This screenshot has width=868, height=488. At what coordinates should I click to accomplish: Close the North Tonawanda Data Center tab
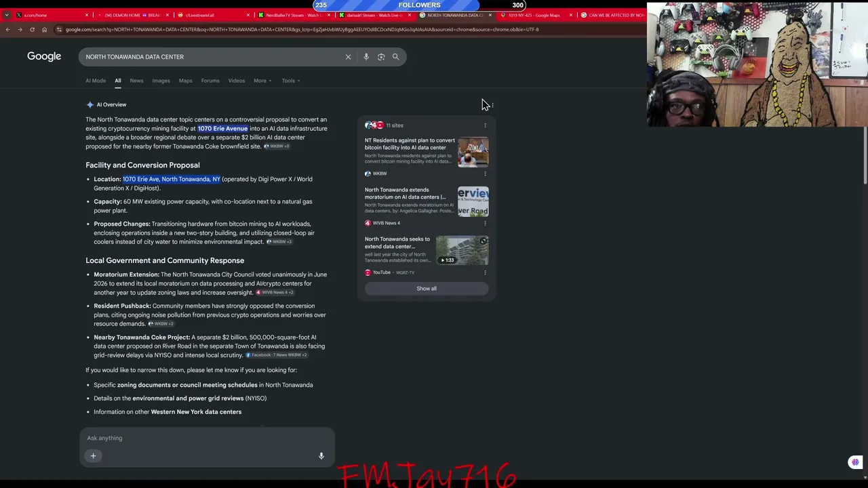click(x=490, y=15)
